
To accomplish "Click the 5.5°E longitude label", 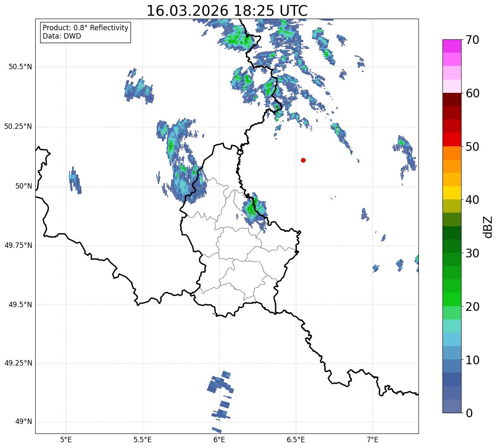I will click(143, 439).
